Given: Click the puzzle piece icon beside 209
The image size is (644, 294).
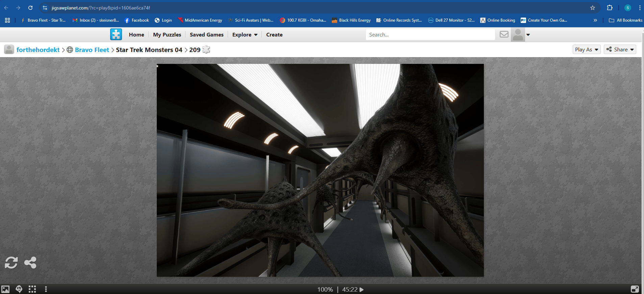Looking at the screenshot, I should 206,50.
